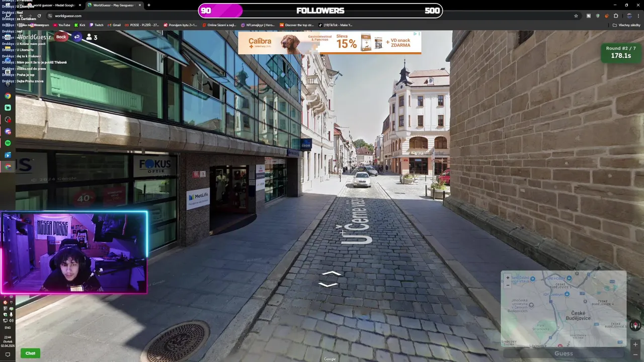Click the IGY Centrum marker on minimap
644x362 pixels.
(x=568, y=294)
